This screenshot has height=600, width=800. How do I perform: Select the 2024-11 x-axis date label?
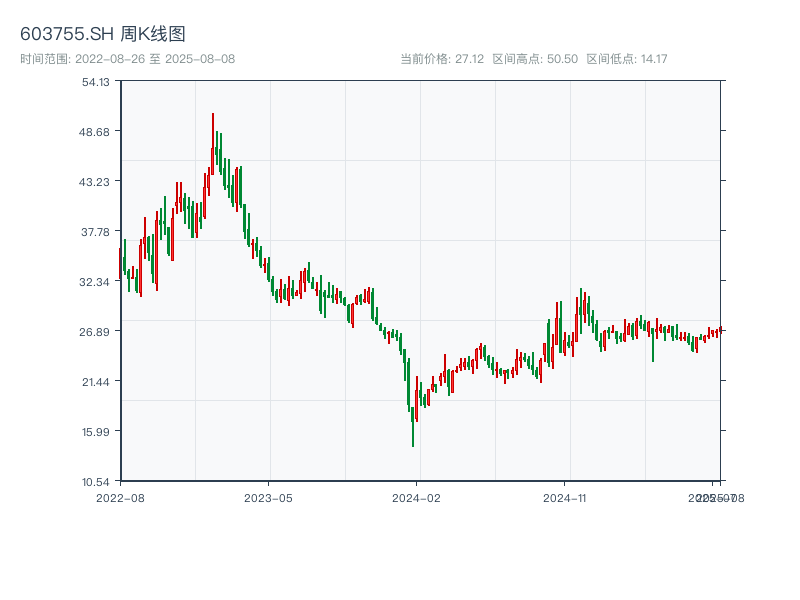coord(567,497)
